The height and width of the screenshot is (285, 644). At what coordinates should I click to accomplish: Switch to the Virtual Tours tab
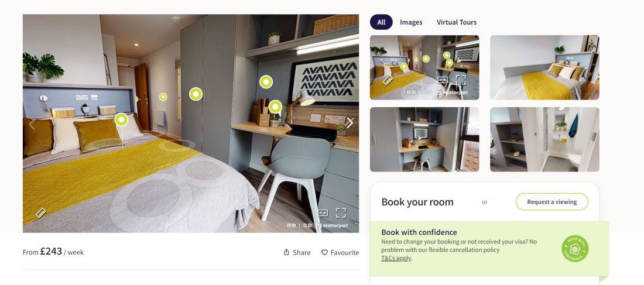[x=457, y=22]
